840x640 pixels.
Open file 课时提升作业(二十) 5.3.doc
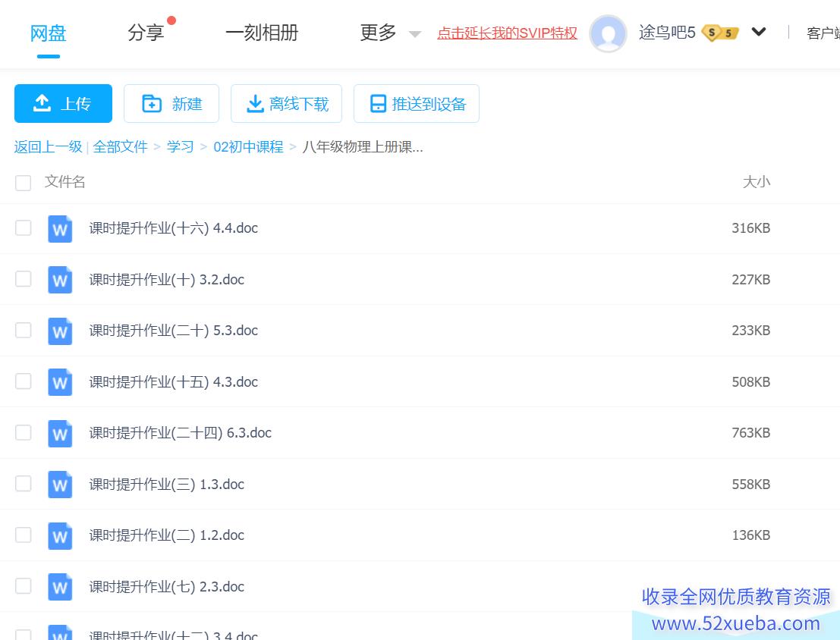(174, 331)
